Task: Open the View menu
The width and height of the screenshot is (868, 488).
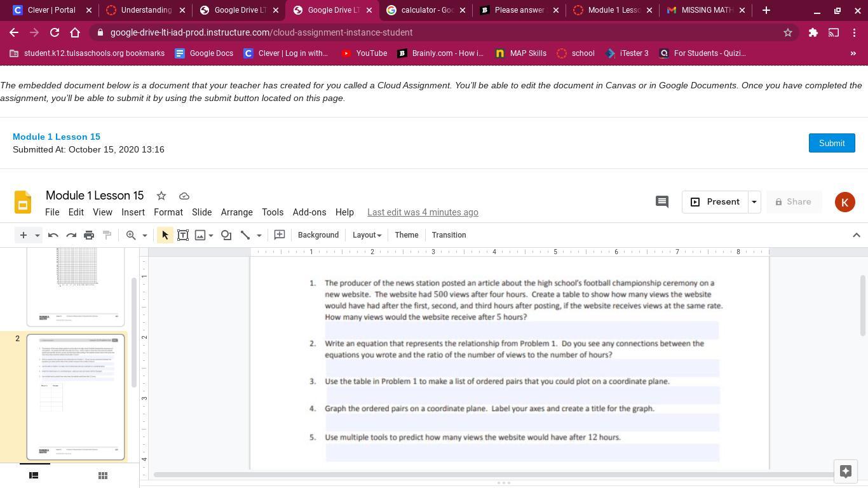Action: (102, 212)
